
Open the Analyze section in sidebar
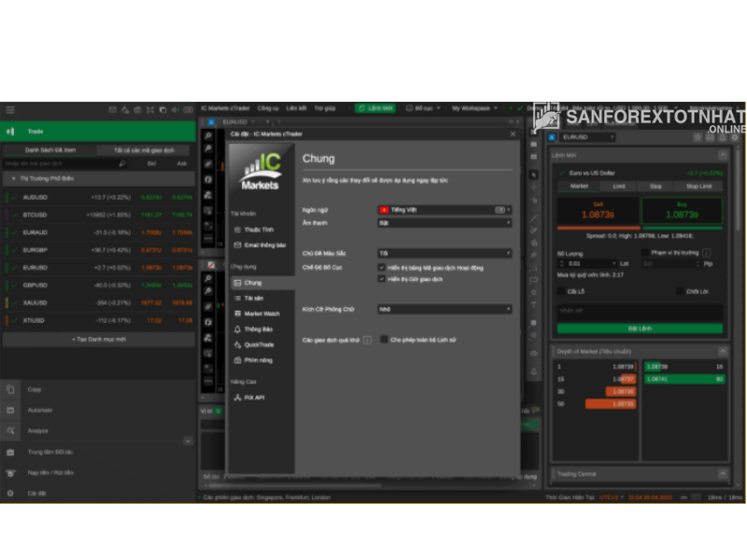(98, 431)
